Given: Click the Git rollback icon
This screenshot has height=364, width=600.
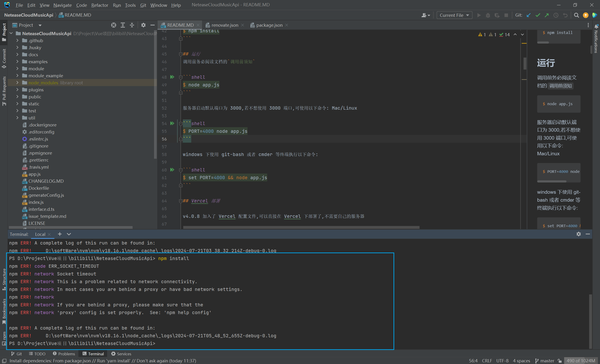Looking at the screenshot, I should click(565, 15).
